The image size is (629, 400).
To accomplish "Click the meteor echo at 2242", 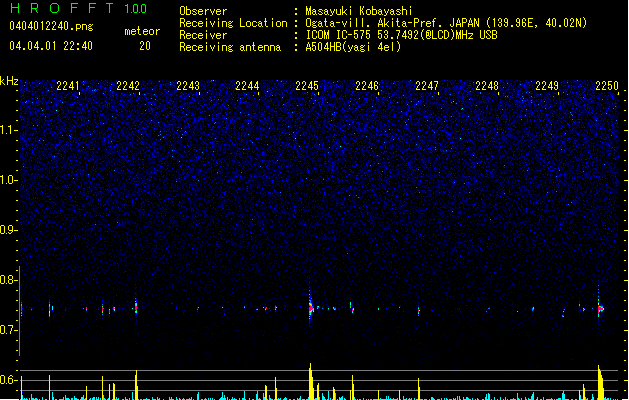I will (x=136, y=308).
